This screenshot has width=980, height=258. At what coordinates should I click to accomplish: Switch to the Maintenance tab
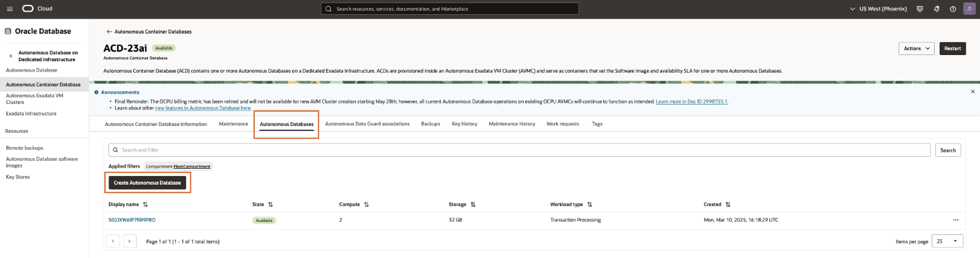pyautogui.click(x=233, y=124)
